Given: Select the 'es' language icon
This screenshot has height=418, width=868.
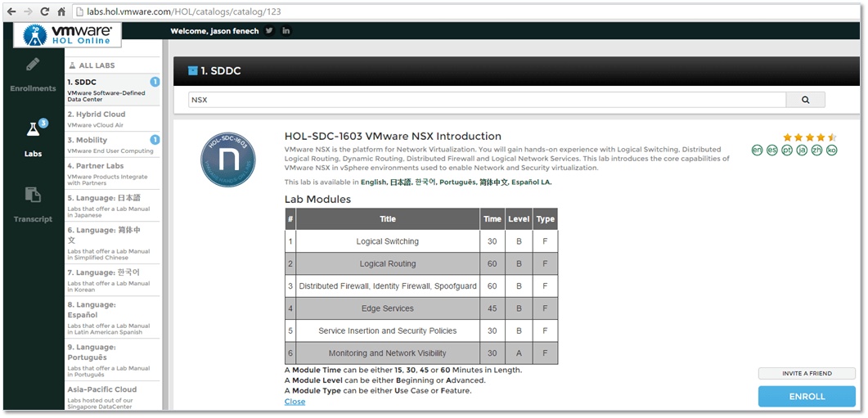Looking at the screenshot, I should tap(771, 150).
